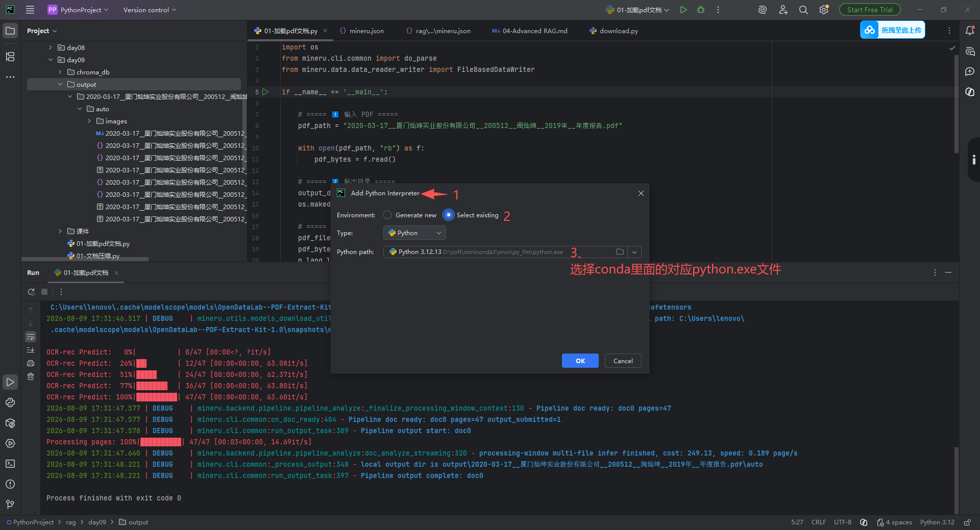Screen dimensions: 980x530
Task: Open the download.py tab
Action: pos(614,31)
